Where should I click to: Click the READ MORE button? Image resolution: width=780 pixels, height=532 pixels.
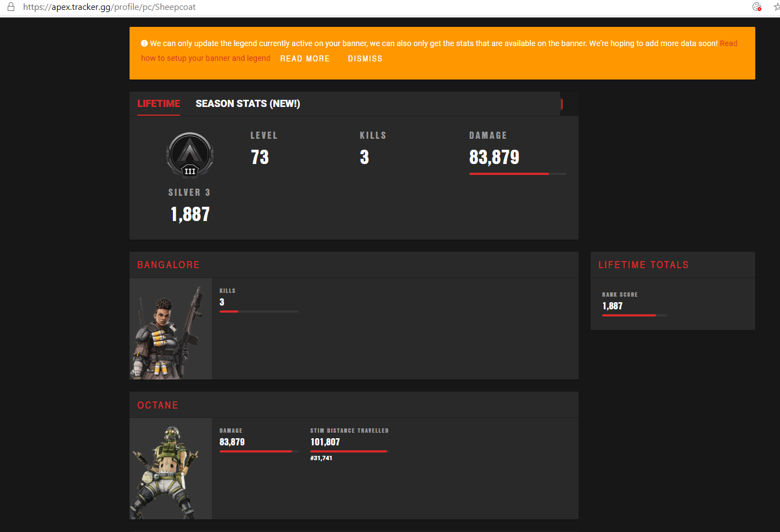tap(305, 59)
